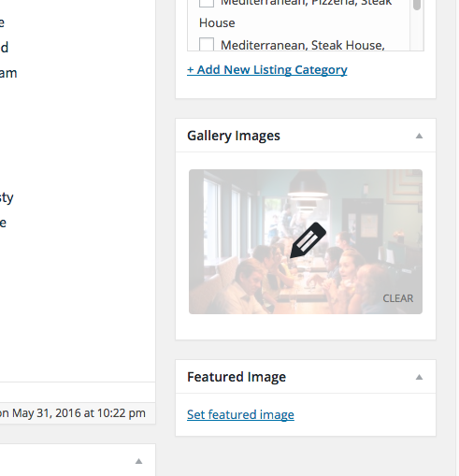Click the category list scrollbar thumb
459x476 pixels.
click(417, 5)
